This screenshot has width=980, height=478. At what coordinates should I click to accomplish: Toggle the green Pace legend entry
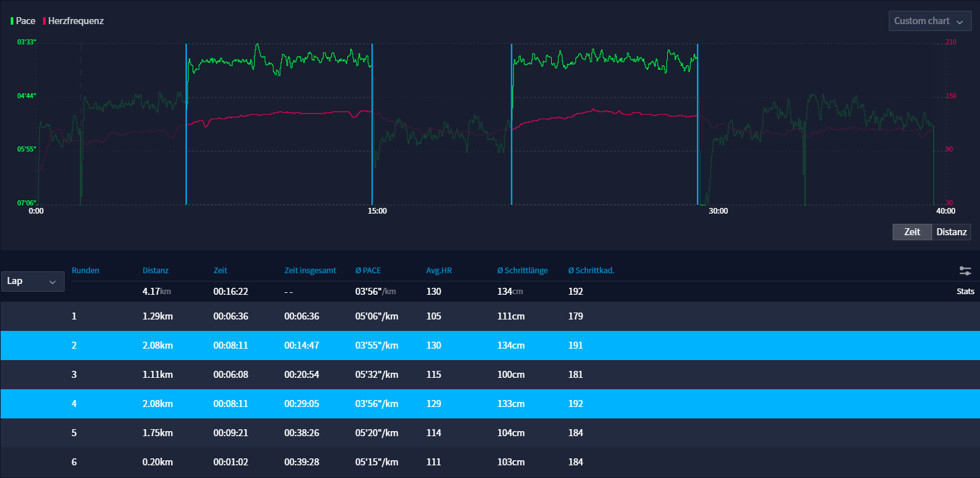(x=24, y=21)
